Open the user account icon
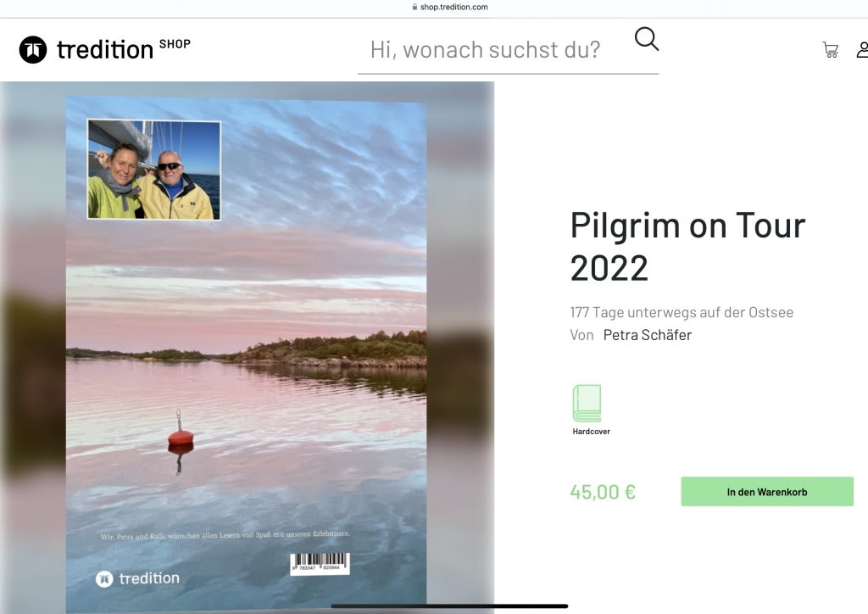Viewport: 868px width, 614px height. point(862,50)
